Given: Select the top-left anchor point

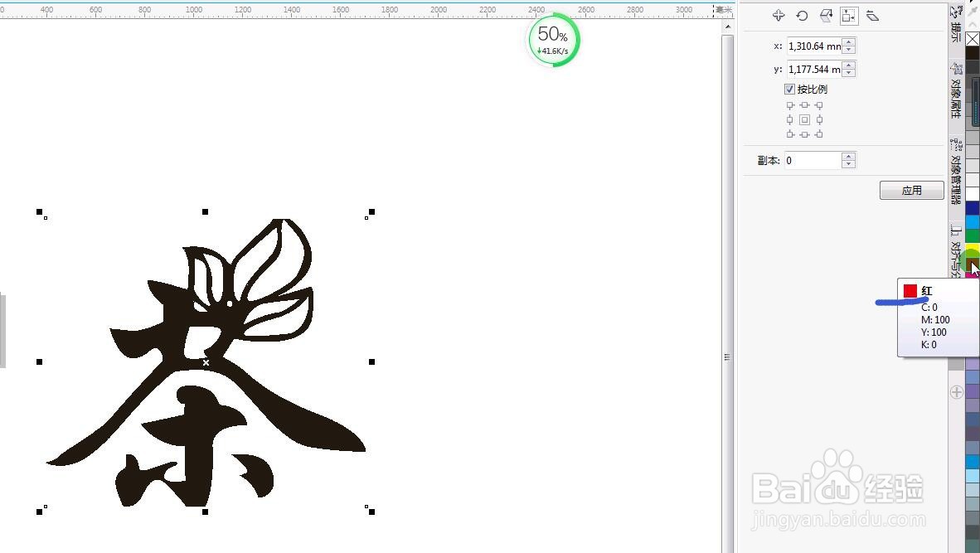Looking at the screenshot, I should [790, 105].
